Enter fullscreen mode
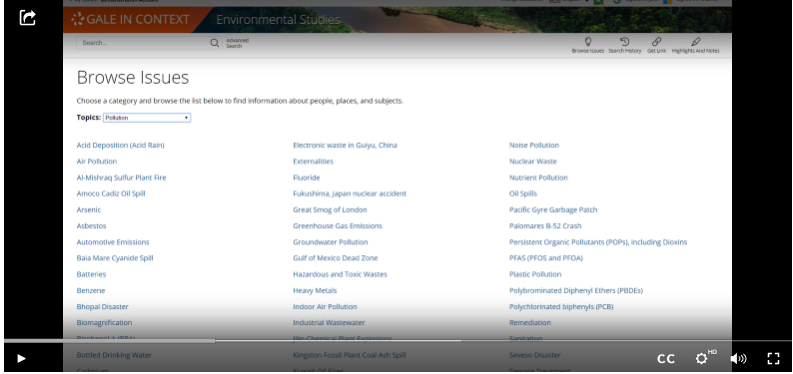Viewport: 793px width, 374px height. pos(773,358)
